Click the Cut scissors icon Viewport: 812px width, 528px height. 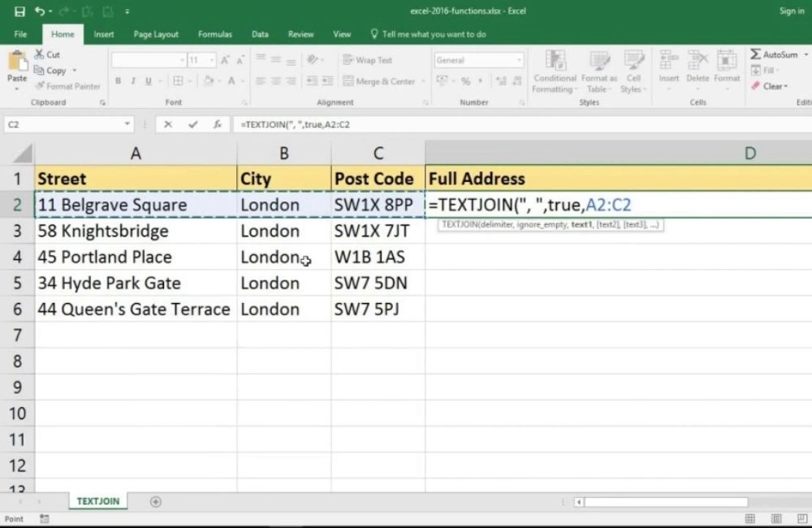tap(39, 54)
